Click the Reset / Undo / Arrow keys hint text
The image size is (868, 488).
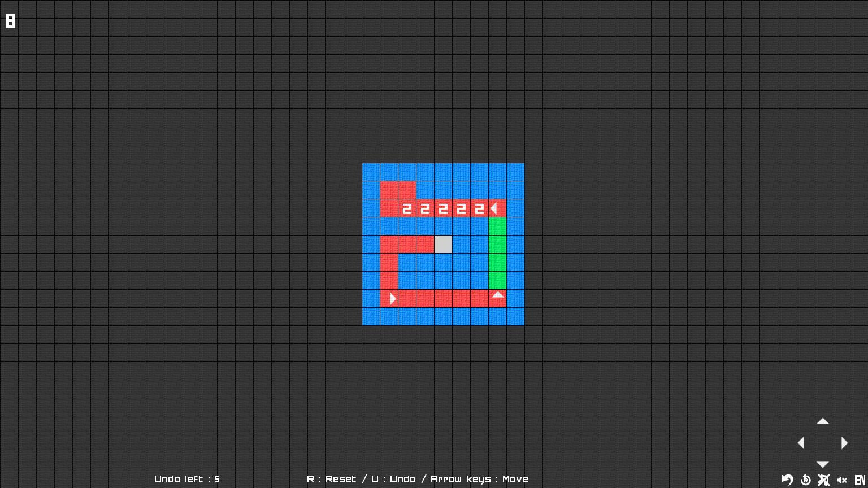pos(418,479)
